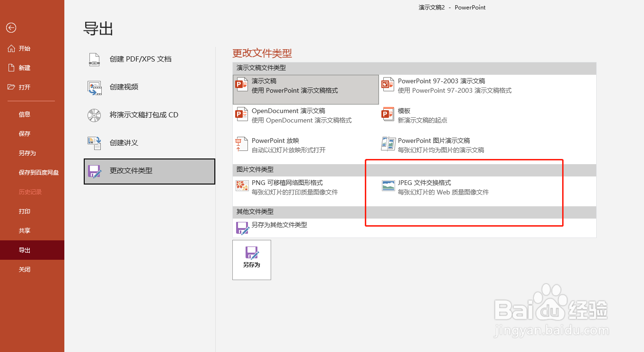Go to the 打印 page
This screenshot has height=352, width=644.
point(32,211)
